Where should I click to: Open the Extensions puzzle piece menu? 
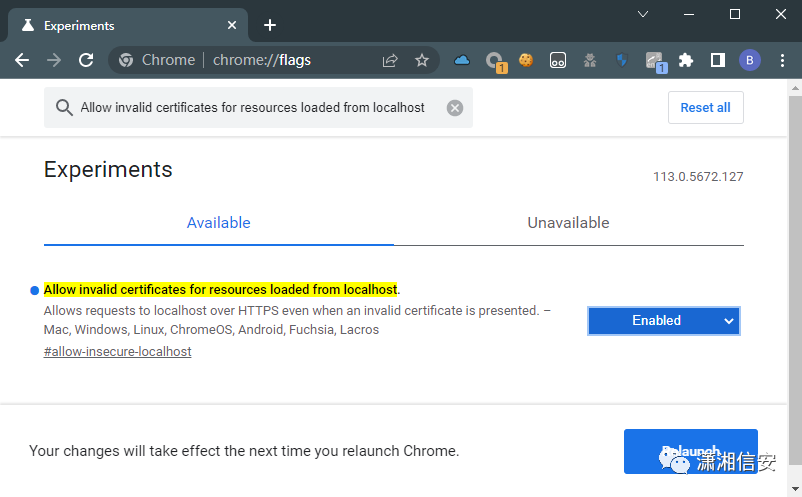pos(686,60)
